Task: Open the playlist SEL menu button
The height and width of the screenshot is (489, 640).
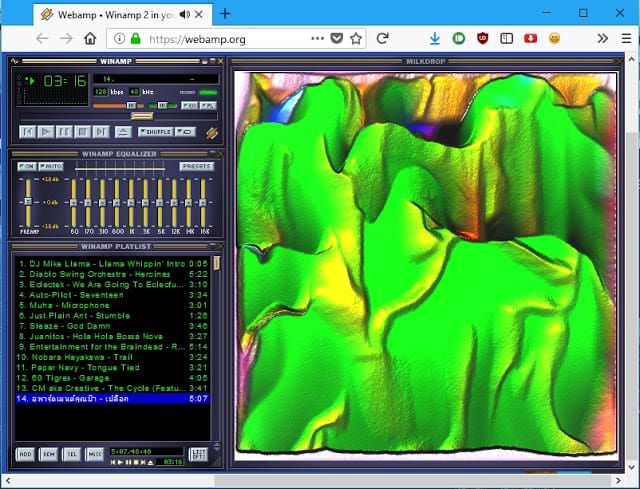Action: [x=72, y=454]
